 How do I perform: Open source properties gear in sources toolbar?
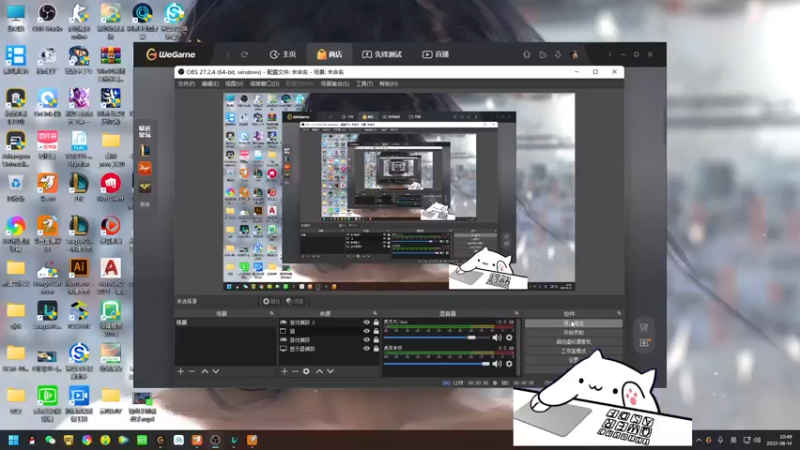tap(306, 371)
